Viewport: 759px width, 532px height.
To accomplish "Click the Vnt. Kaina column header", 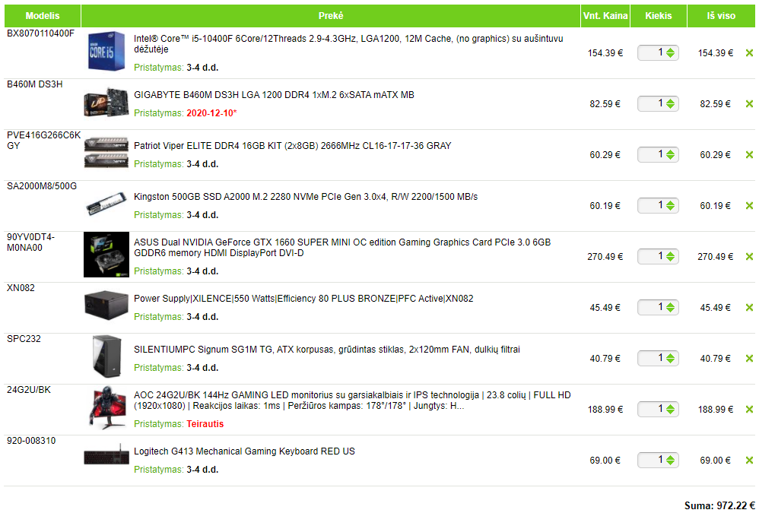I will [605, 16].
